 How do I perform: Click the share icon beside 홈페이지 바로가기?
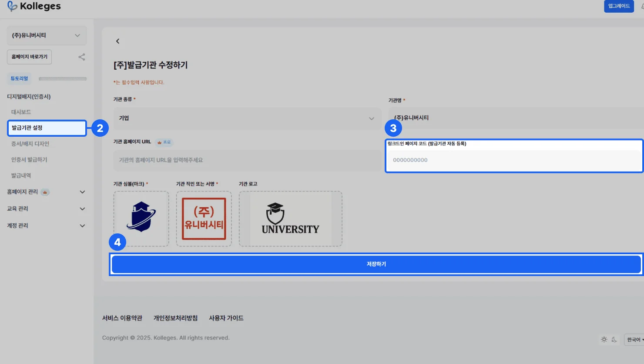[x=81, y=57]
